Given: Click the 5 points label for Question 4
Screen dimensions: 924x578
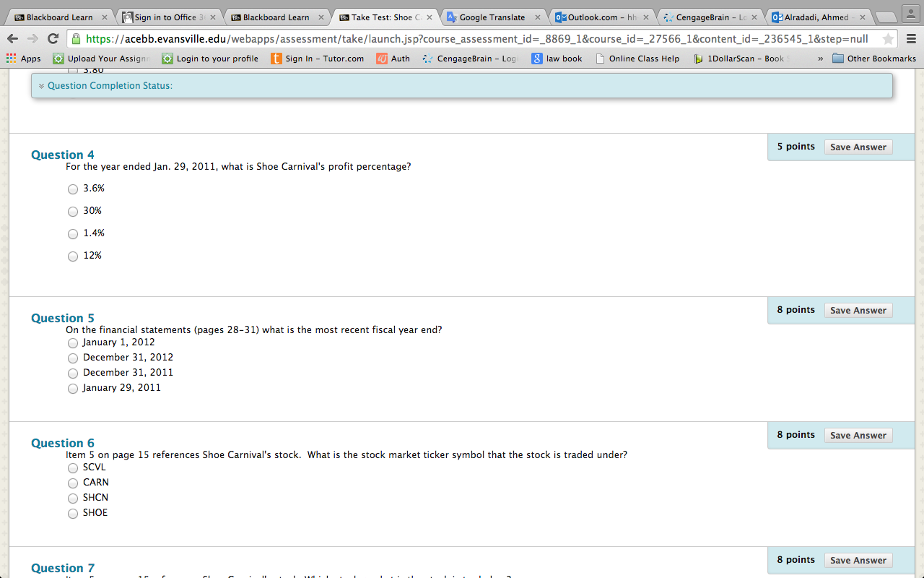Looking at the screenshot, I should click(x=796, y=147).
